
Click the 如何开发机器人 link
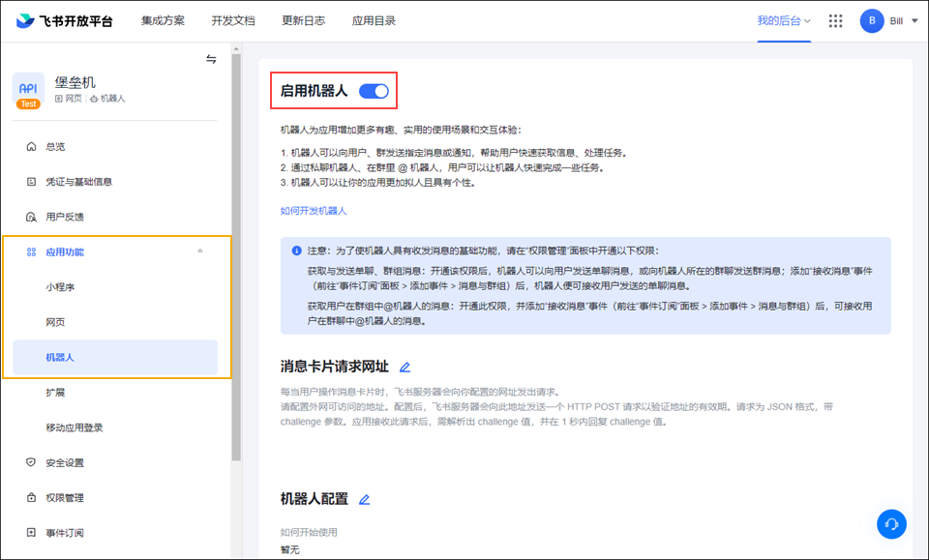tap(314, 210)
